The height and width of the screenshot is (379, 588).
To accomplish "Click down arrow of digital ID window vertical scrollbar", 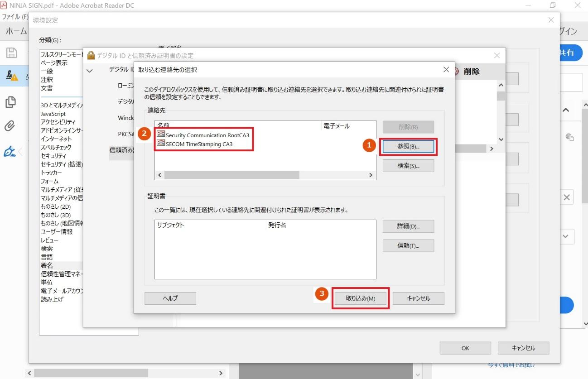I will click(501, 139).
